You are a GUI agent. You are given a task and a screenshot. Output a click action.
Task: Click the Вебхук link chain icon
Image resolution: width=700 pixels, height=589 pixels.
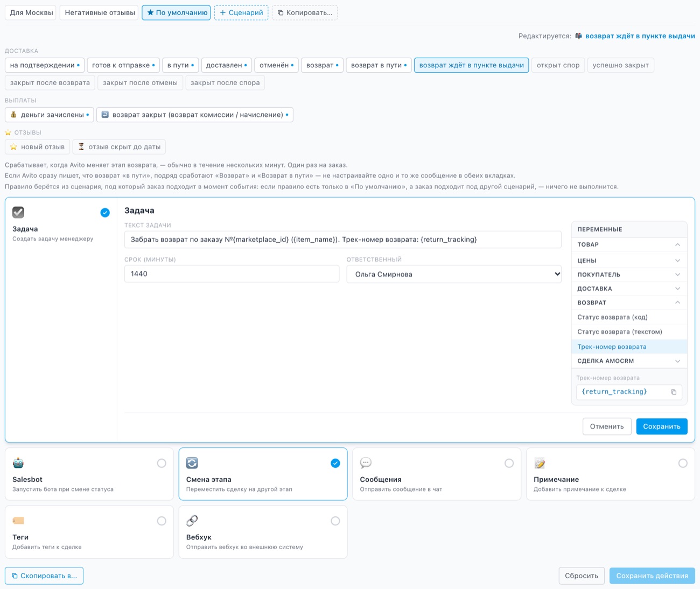click(192, 521)
